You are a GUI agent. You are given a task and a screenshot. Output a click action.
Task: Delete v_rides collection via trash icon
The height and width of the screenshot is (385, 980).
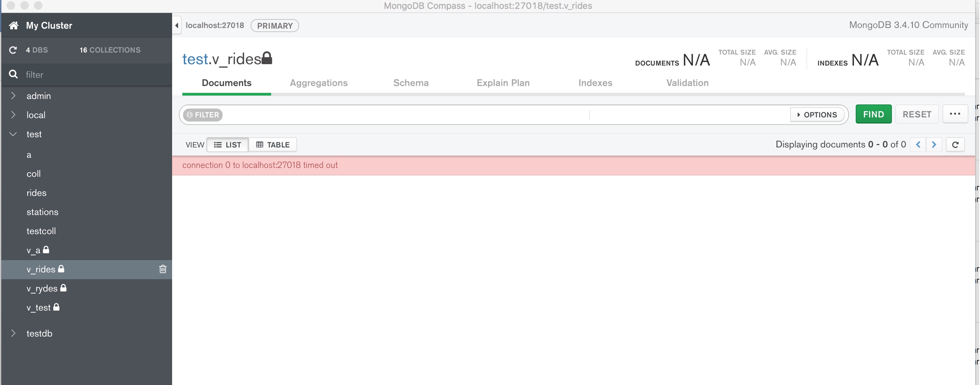[x=163, y=269]
